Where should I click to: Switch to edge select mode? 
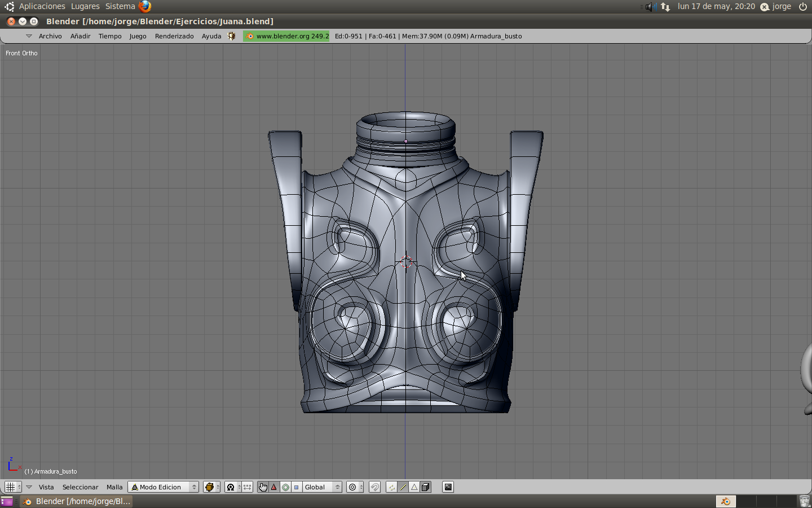[x=403, y=487]
